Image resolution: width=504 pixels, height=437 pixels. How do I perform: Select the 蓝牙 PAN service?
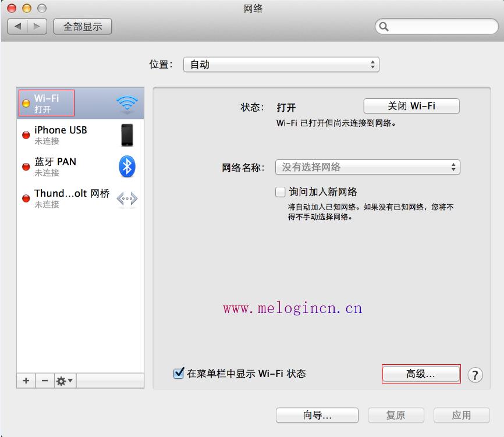80,167
